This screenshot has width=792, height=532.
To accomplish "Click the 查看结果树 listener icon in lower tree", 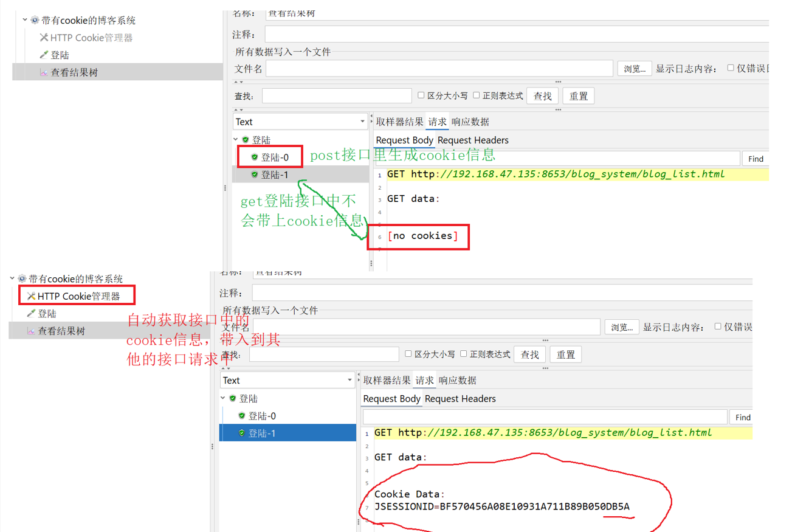I will coord(31,331).
